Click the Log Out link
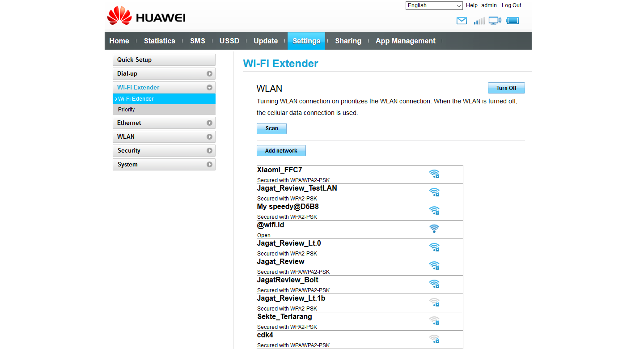The width and height of the screenshot is (644, 349). pos(511,5)
